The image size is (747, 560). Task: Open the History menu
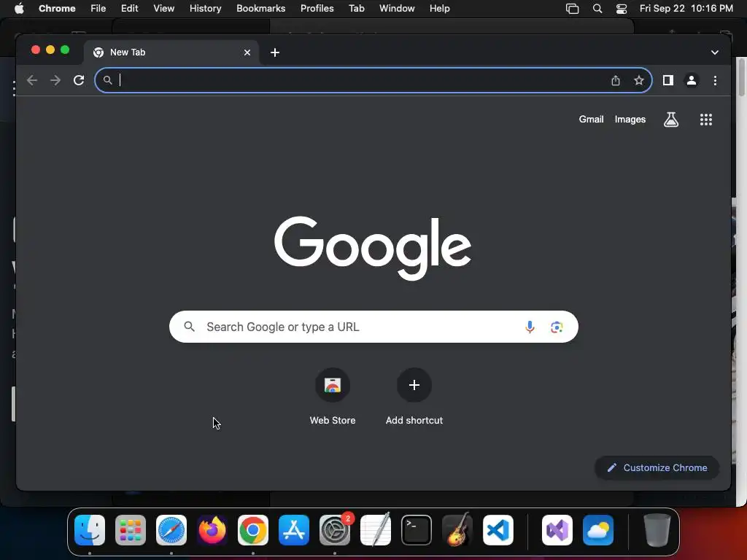click(x=205, y=9)
